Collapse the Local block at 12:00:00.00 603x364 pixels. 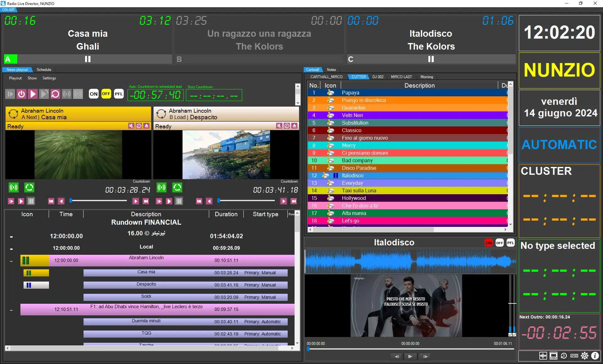11,249
